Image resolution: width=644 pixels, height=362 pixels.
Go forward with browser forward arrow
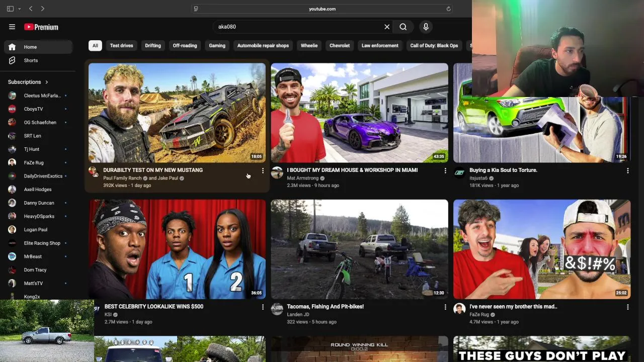coord(43,9)
